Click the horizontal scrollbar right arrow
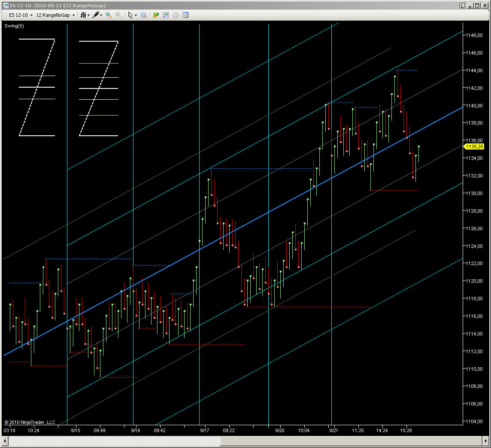The width and height of the screenshot is (491, 448). [486, 441]
